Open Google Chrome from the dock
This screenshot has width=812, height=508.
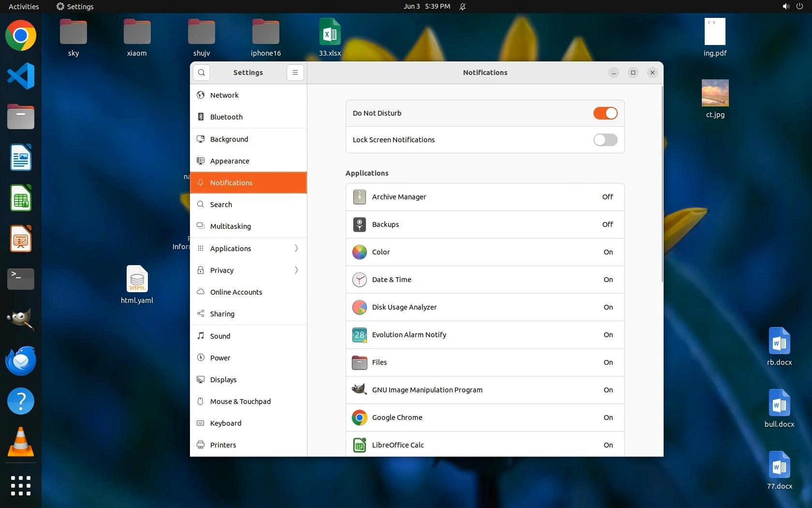click(x=21, y=36)
